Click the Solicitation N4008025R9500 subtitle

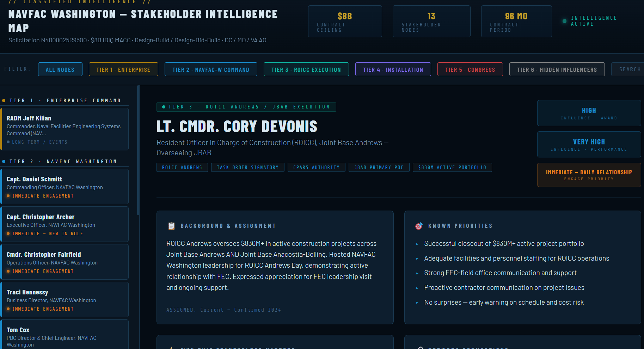(x=137, y=40)
